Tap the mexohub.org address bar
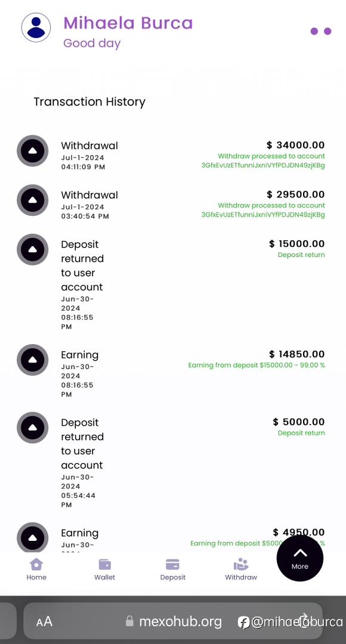The width and height of the screenshot is (346, 644). click(172, 621)
